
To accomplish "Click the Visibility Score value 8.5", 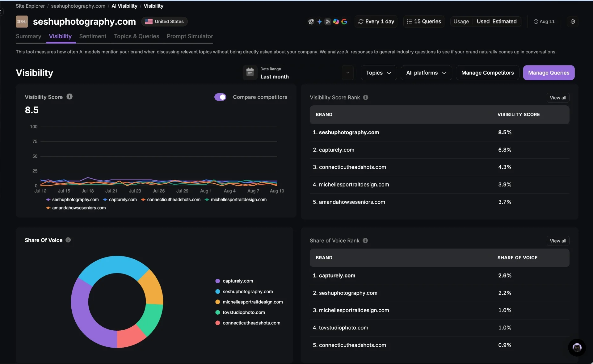I will pos(32,110).
